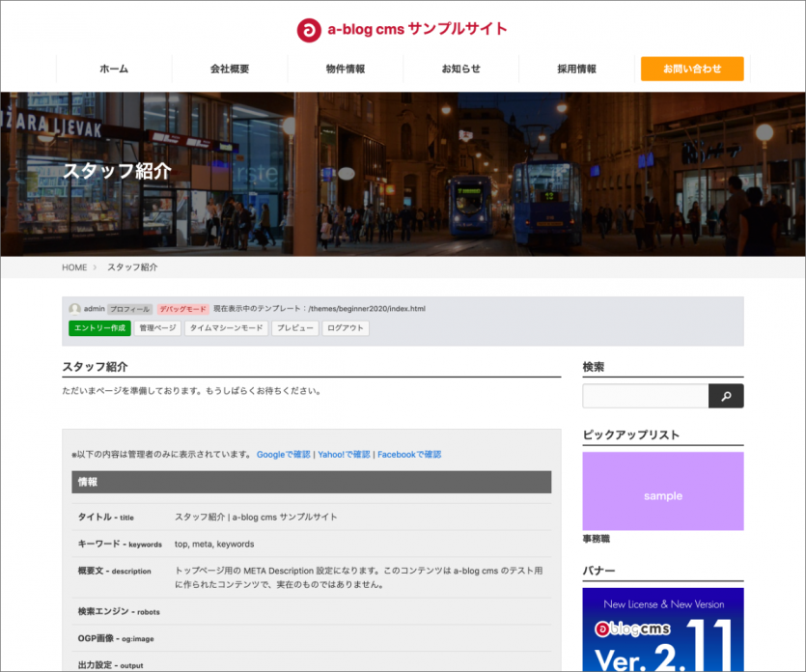
Task: Click the 出力設定 - output row label
Action: (110, 665)
